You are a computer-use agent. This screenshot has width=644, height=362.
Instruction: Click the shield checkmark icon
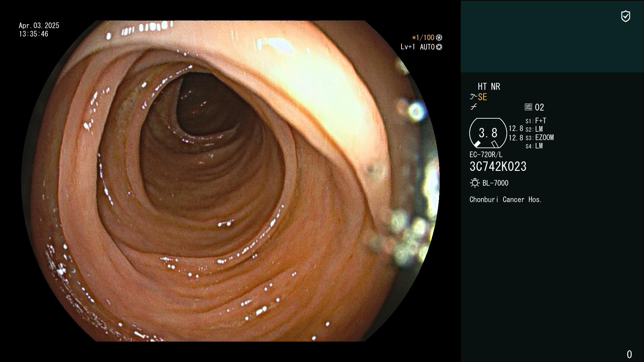(x=626, y=16)
